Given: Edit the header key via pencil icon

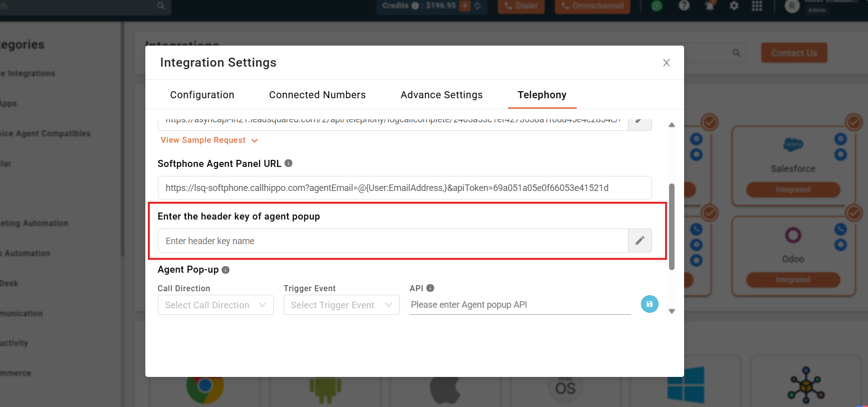Looking at the screenshot, I should coord(639,241).
